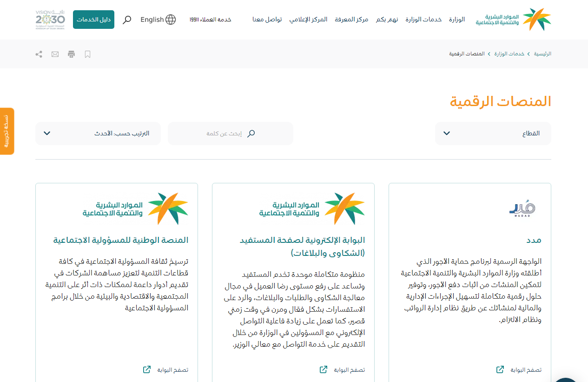Send page by email icon

55,54
